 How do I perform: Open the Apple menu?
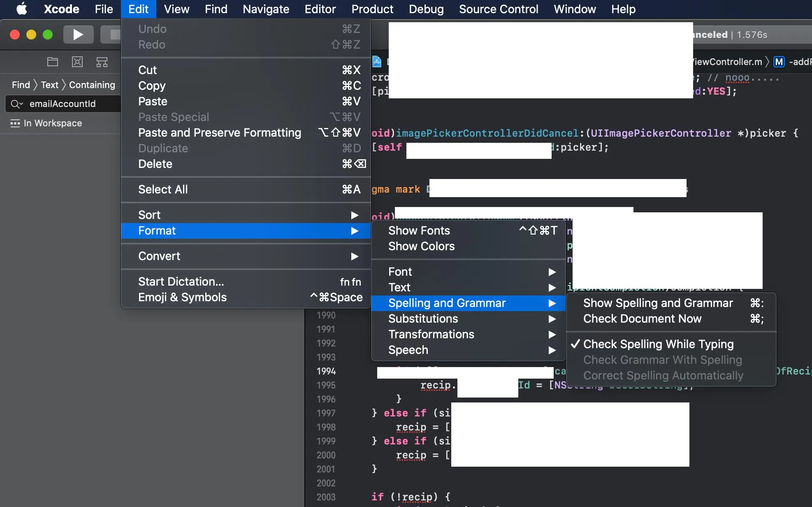21,9
